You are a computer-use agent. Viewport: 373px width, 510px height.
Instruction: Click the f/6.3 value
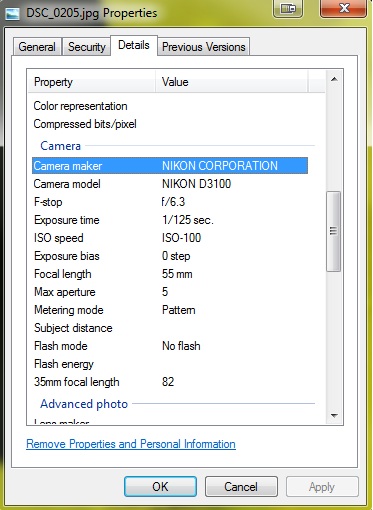coord(173,202)
